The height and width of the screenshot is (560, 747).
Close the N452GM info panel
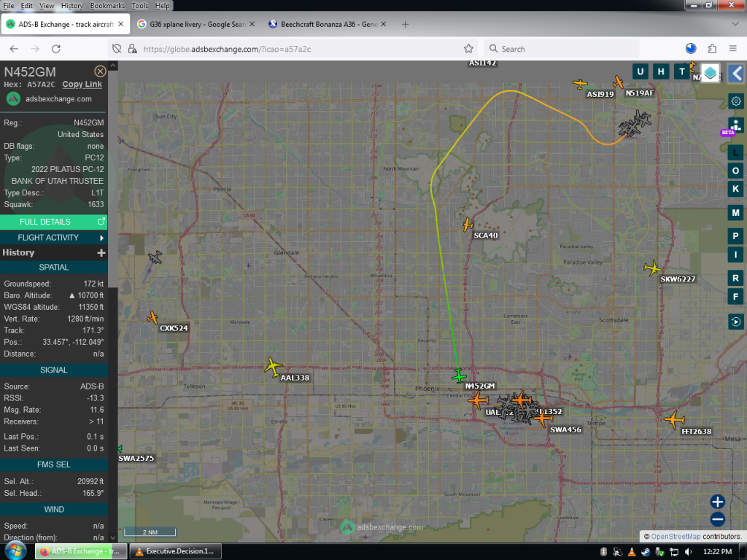[x=100, y=71]
